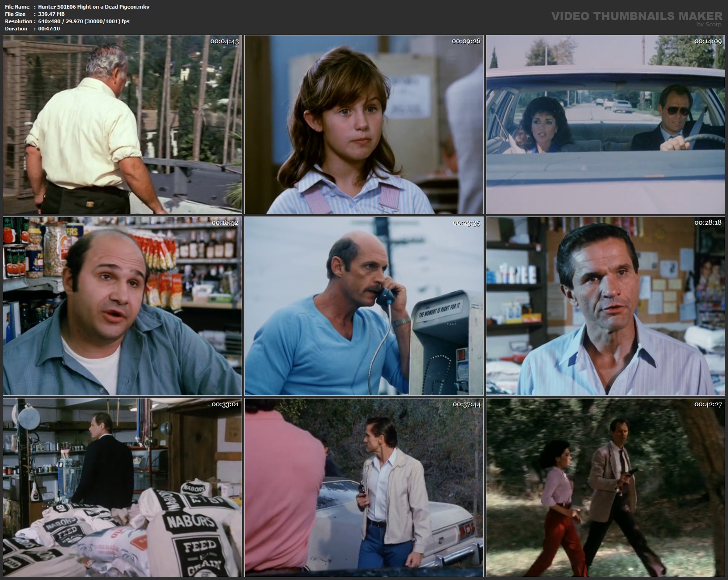
Task: Click the '00:28:18' timestamp text
Action: pyautogui.click(x=708, y=223)
